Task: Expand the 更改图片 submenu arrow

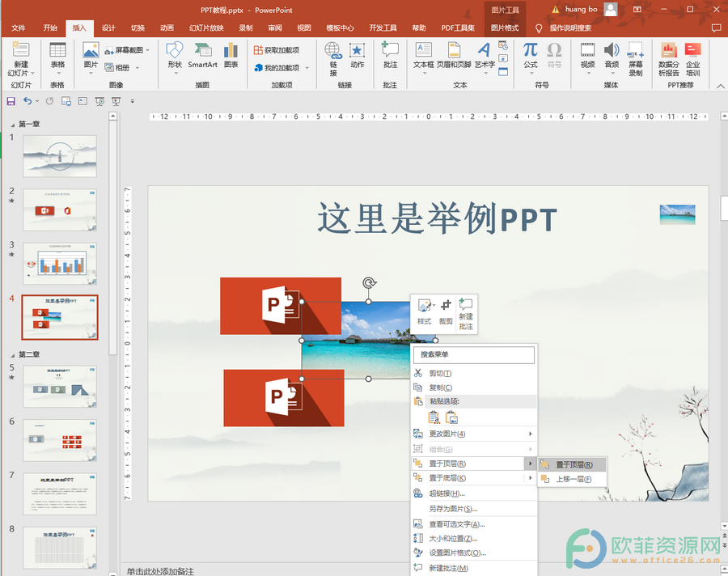Action: point(530,434)
